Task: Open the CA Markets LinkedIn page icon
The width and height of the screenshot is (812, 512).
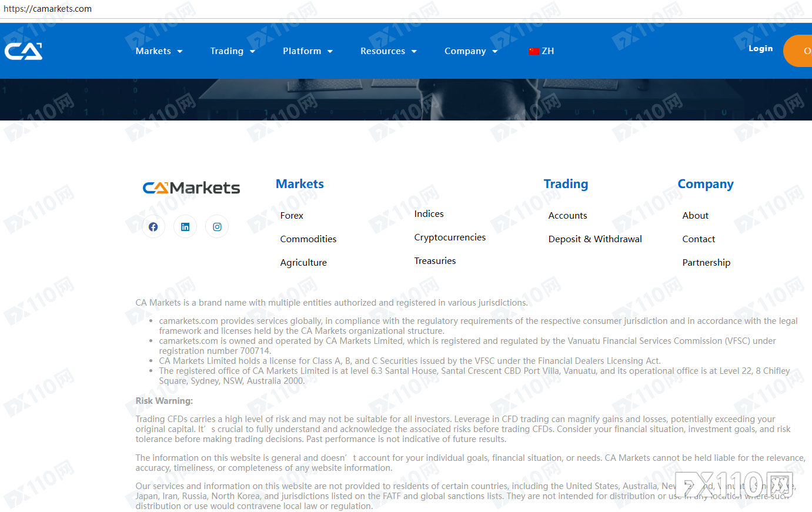Action: pyautogui.click(x=185, y=227)
